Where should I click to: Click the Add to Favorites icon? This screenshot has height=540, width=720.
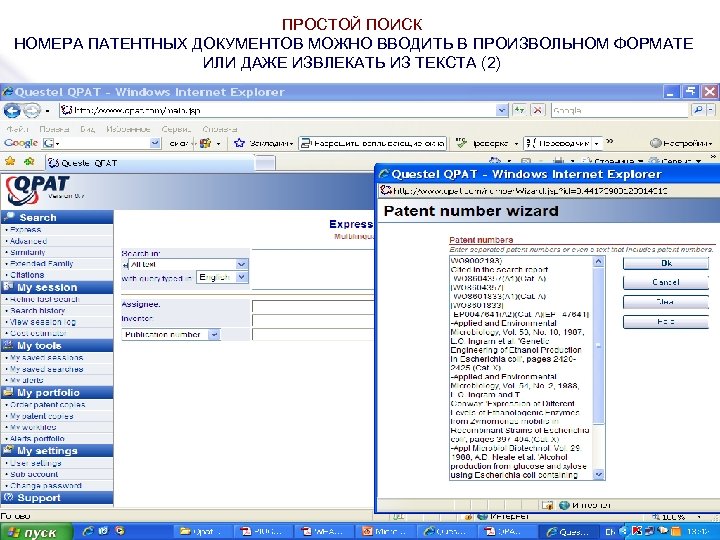coord(30,162)
